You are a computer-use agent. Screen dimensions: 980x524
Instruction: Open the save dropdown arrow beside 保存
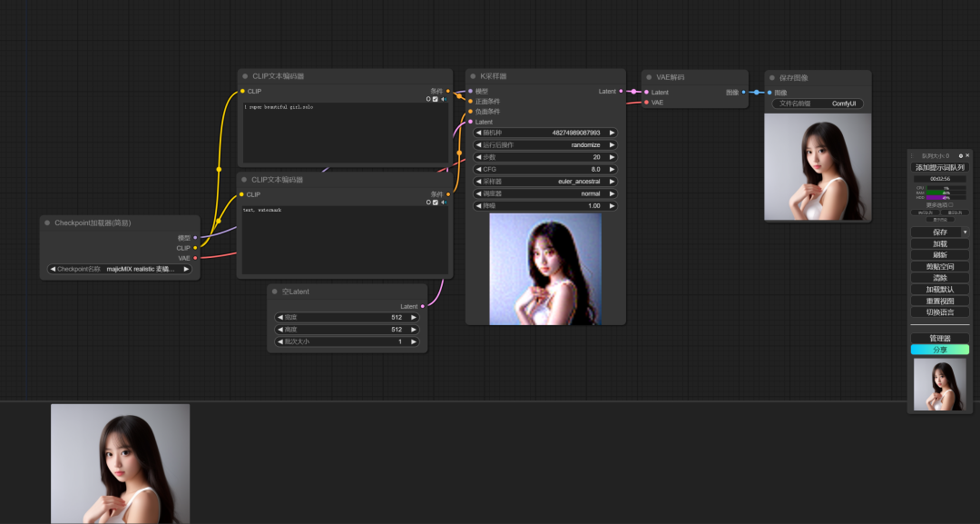[x=965, y=232]
